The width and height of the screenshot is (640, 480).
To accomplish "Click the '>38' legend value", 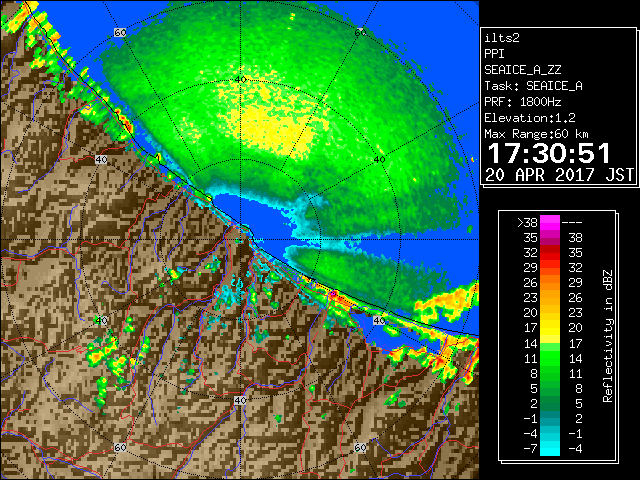I will (x=527, y=223).
